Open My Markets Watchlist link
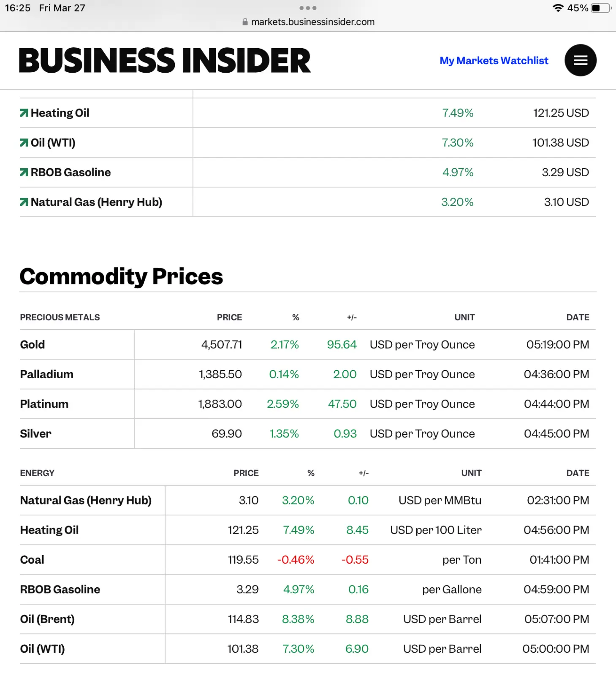The height and width of the screenshot is (676, 616). pyautogui.click(x=494, y=60)
